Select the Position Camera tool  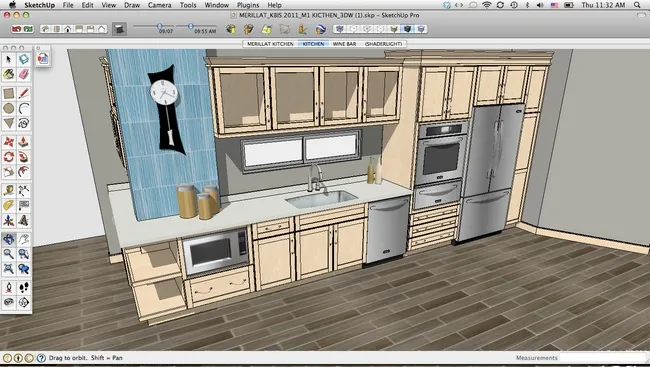tap(9, 287)
